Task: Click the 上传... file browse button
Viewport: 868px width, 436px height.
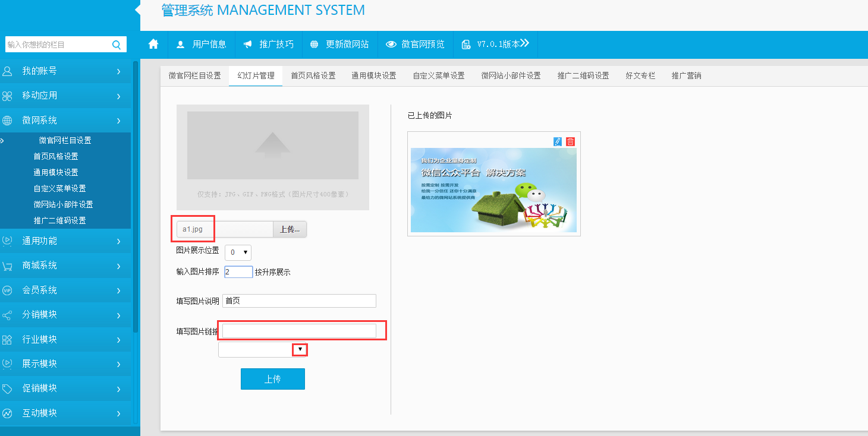Action: pyautogui.click(x=290, y=229)
